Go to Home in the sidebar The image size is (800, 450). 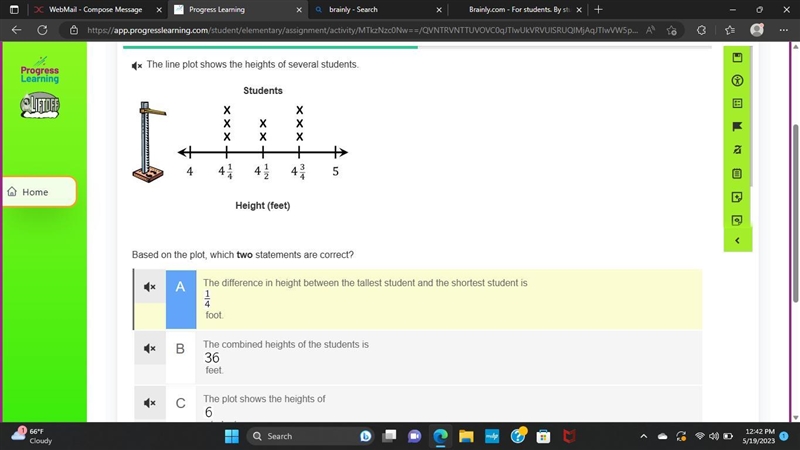point(39,192)
